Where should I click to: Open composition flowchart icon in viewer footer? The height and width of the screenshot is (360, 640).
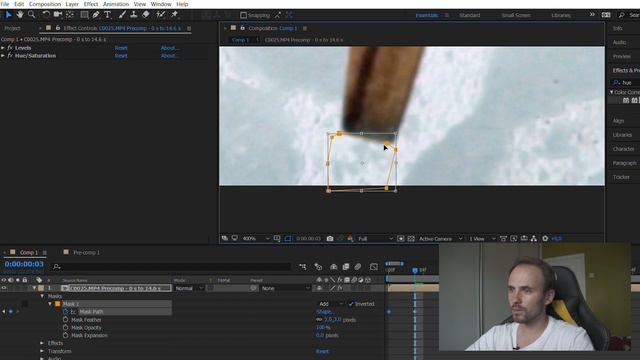tap(534, 238)
